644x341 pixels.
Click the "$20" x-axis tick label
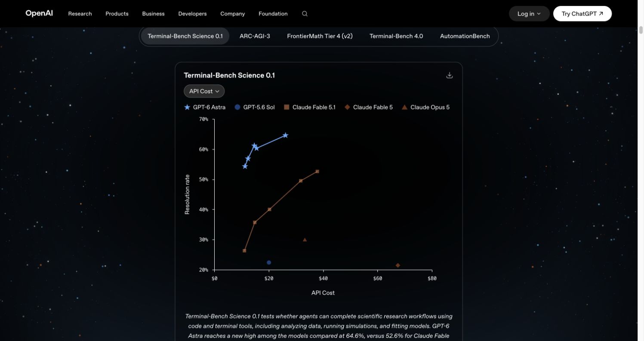[269, 278]
